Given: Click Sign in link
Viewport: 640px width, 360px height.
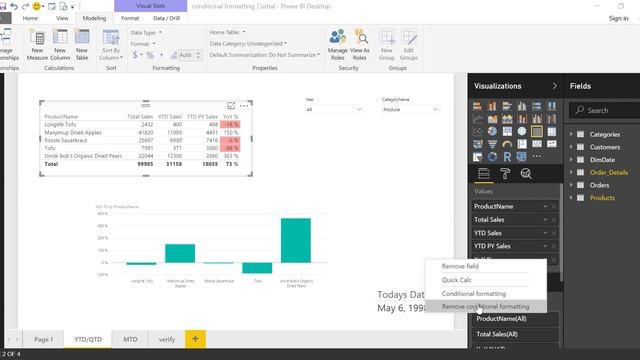Looking at the screenshot, I should coord(618,18).
